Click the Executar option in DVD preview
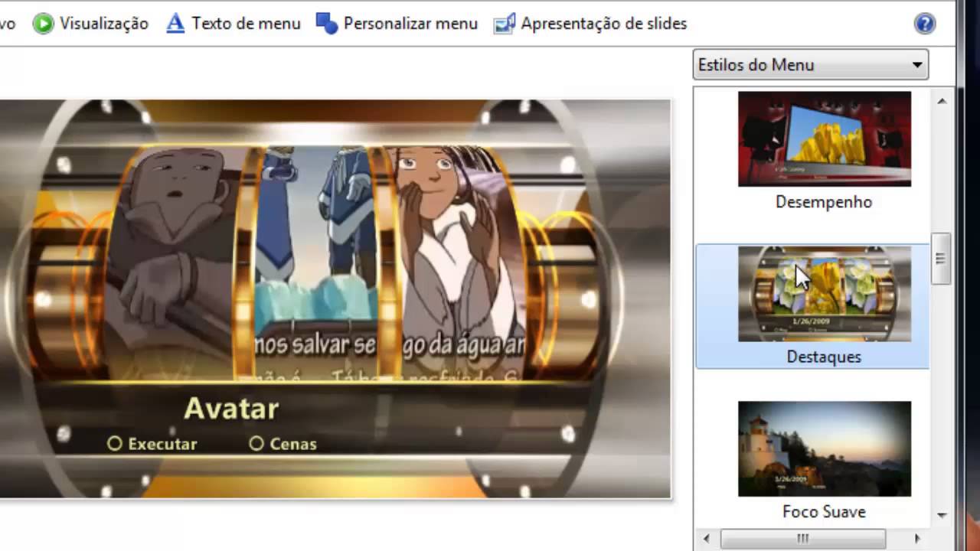The height and width of the screenshot is (551, 980). [x=152, y=444]
